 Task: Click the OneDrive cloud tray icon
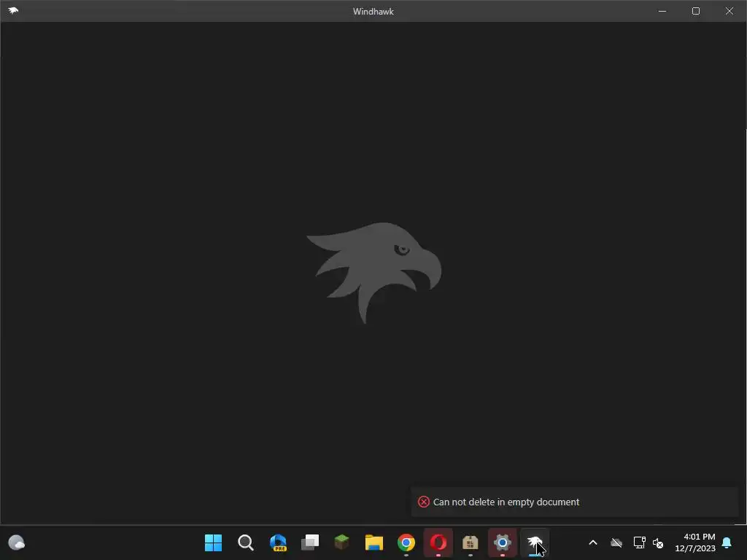coord(616,542)
